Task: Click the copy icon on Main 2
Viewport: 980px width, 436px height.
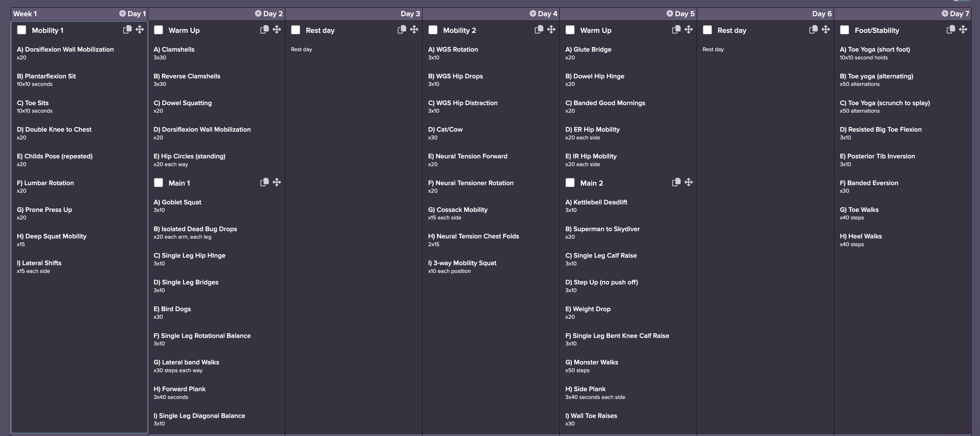Action: 676,182
